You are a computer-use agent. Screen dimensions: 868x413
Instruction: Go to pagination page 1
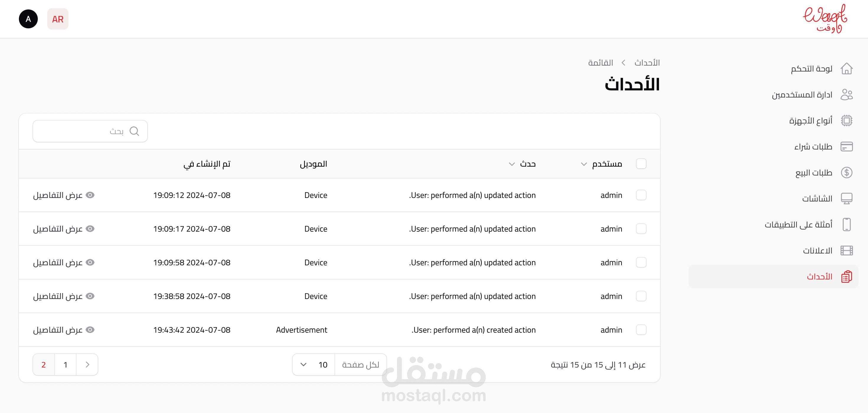pyautogui.click(x=65, y=365)
